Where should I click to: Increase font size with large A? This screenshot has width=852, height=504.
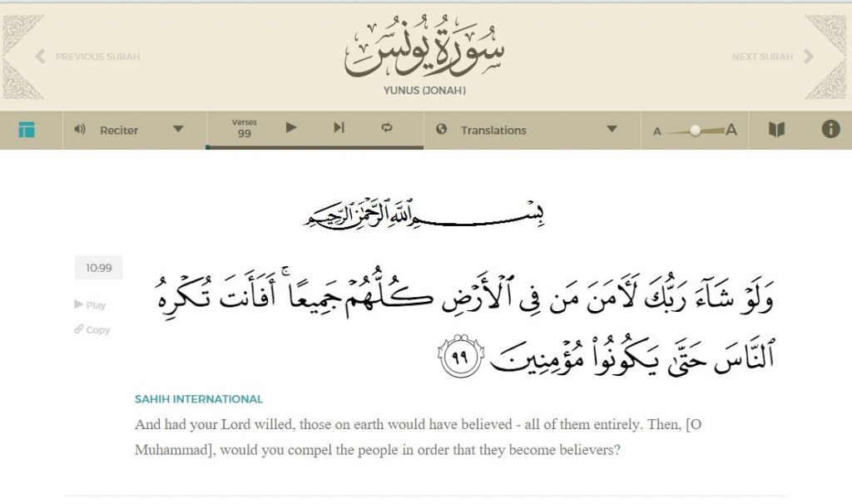731,130
